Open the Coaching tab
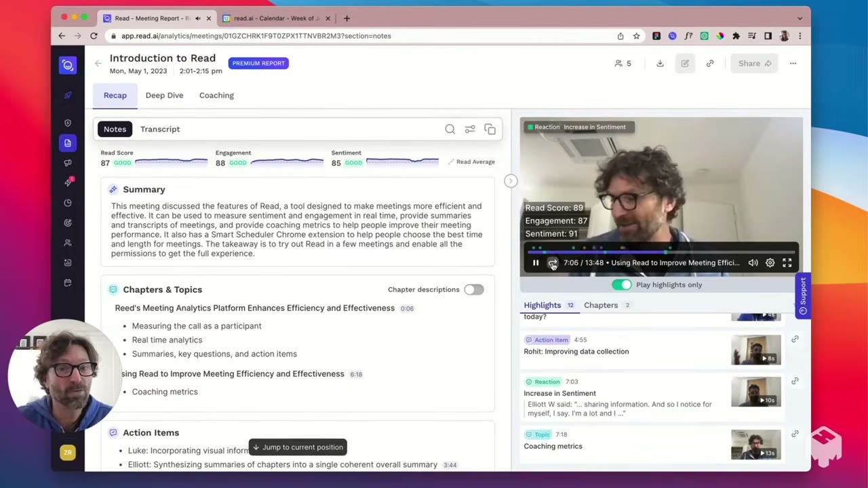 click(x=216, y=96)
